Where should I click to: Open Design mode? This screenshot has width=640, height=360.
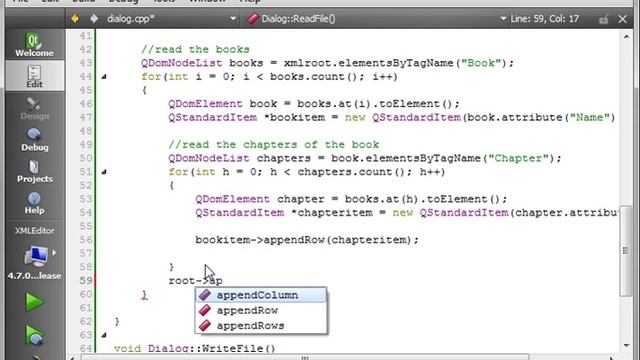[34, 108]
